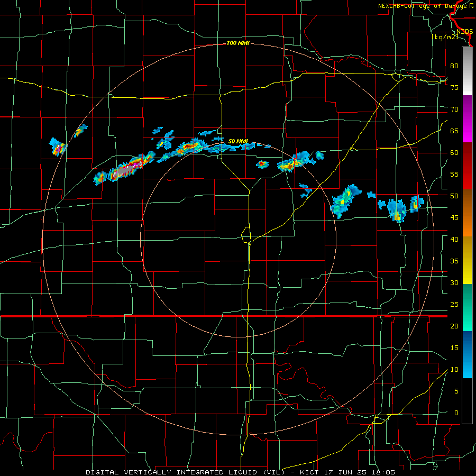
Task: Click the 70 value on the color scale
Action: (x=454, y=109)
